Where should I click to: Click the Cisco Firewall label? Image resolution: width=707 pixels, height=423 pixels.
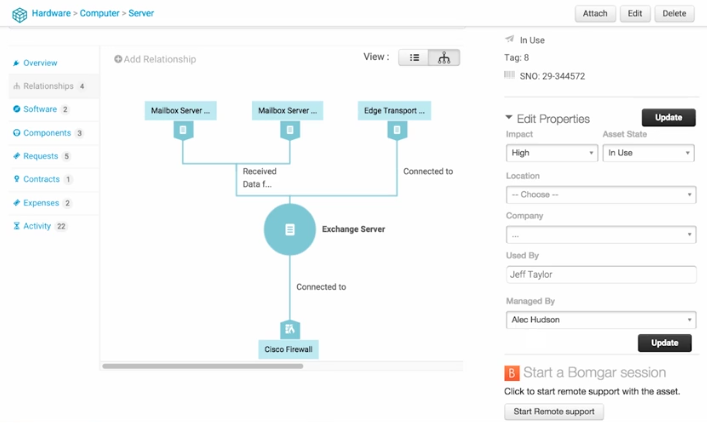click(x=288, y=349)
